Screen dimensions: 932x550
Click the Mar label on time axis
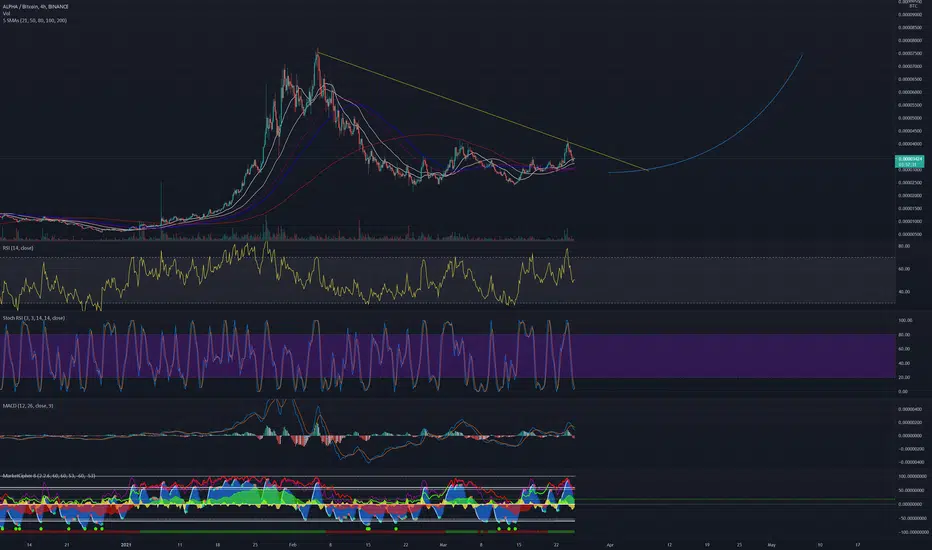443,545
